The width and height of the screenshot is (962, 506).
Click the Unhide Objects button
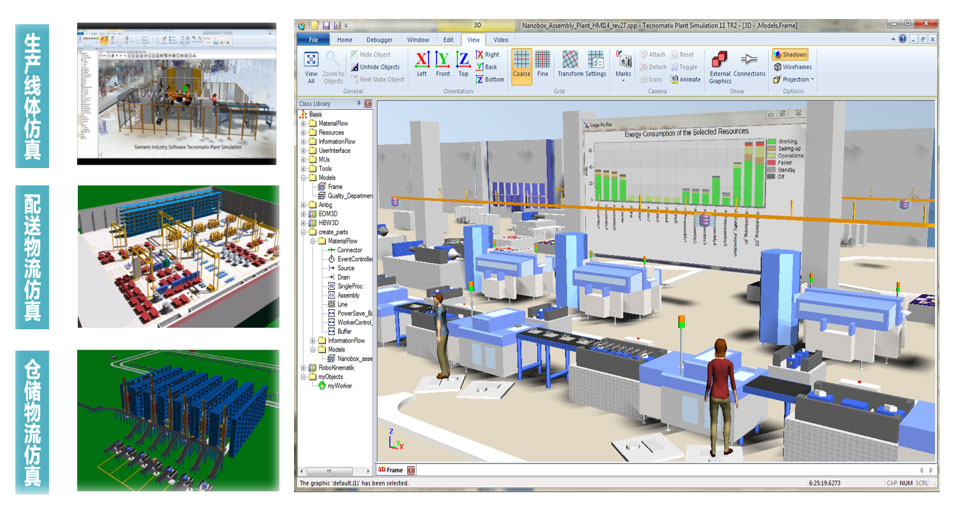tap(373, 67)
